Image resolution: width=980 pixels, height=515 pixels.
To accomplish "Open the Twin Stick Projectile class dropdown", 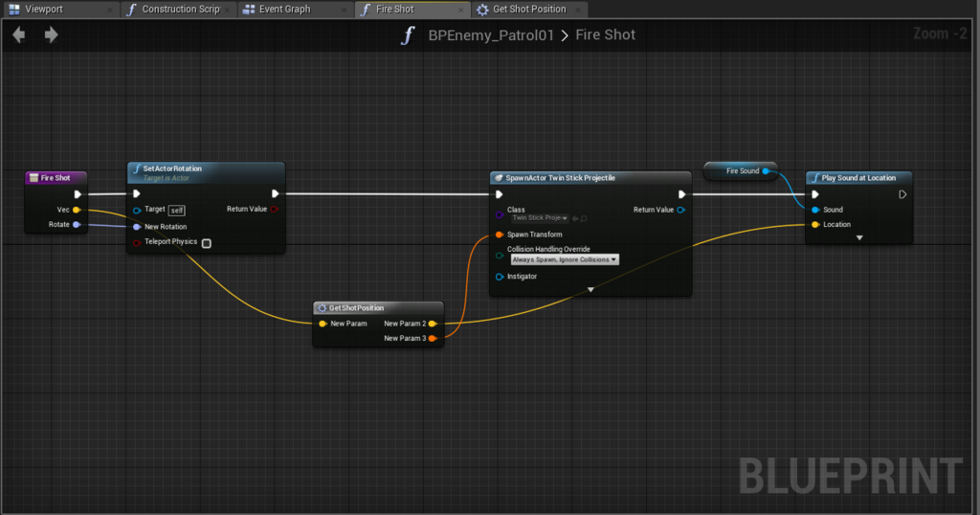I will point(540,218).
